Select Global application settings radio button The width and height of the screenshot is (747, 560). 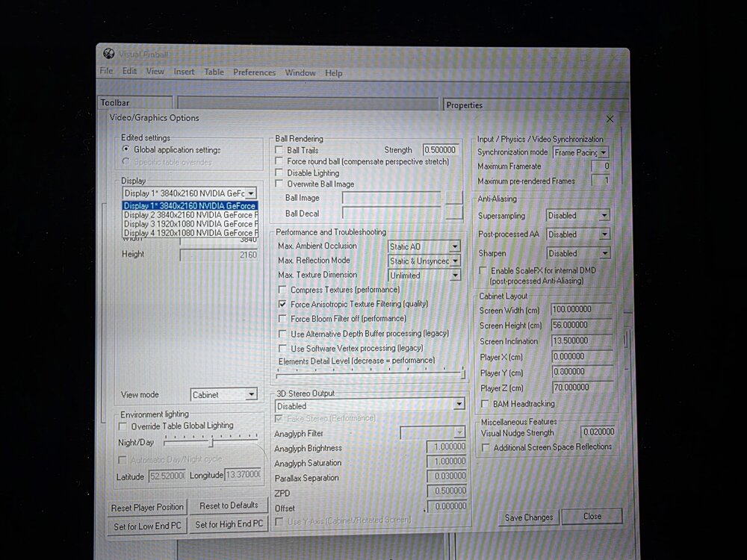click(125, 149)
